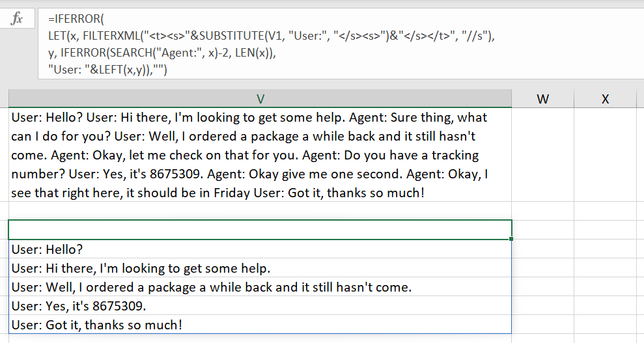Select cell 'User: Got it, thanks so much!'
The image size is (644, 343).
click(260, 325)
